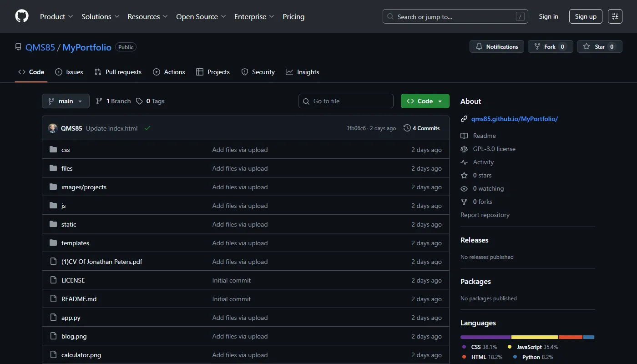The width and height of the screenshot is (637, 364).
Task: Star the repository
Action: tap(599, 46)
